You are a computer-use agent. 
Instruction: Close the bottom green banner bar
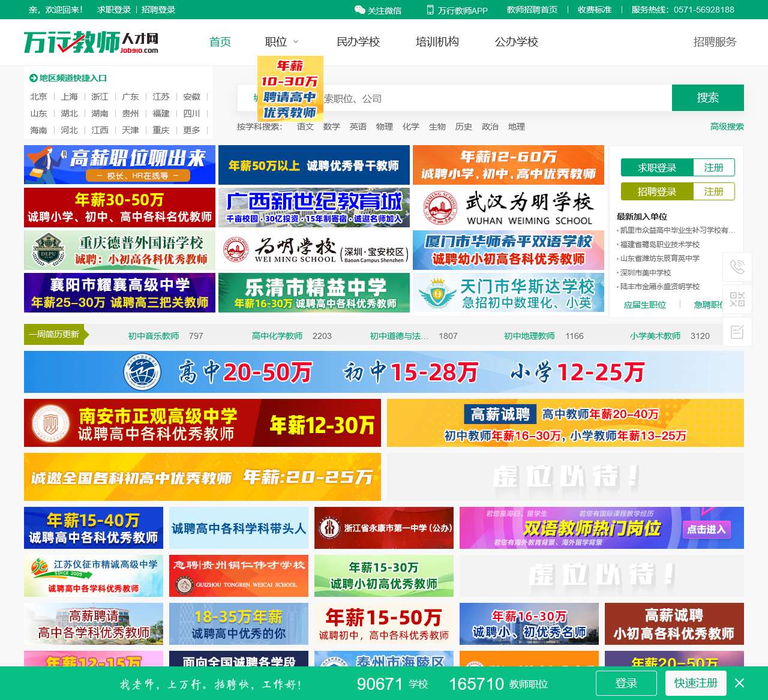pyautogui.click(x=740, y=683)
